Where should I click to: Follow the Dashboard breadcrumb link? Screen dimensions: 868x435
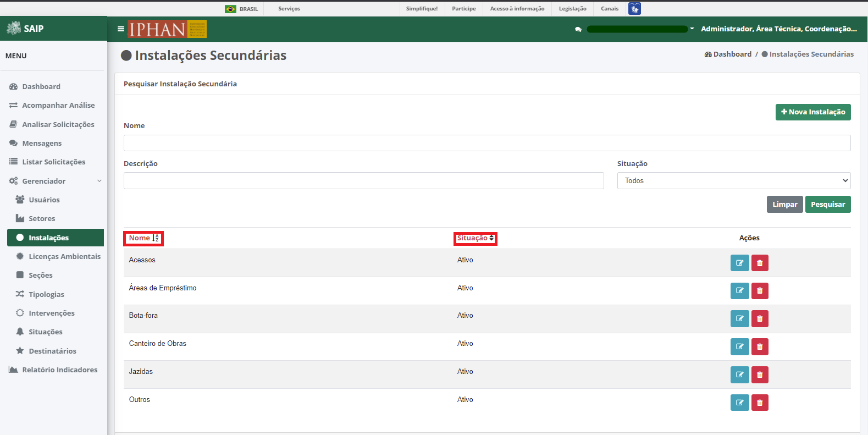pos(728,54)
